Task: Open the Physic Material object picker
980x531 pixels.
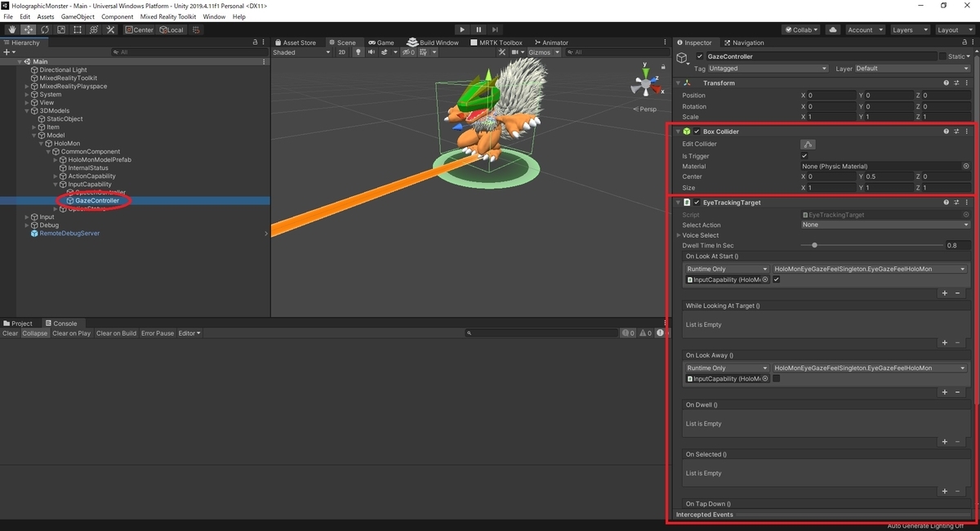Action: point(967,166)
